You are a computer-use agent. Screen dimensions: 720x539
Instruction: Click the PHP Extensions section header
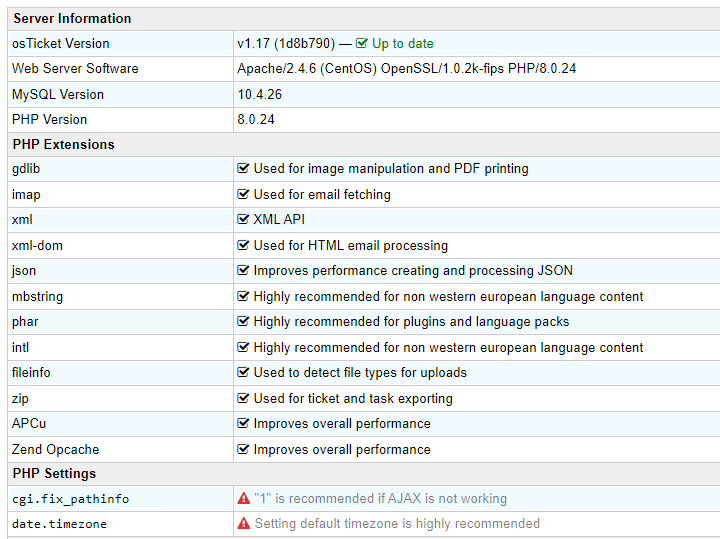coord(64,144)
